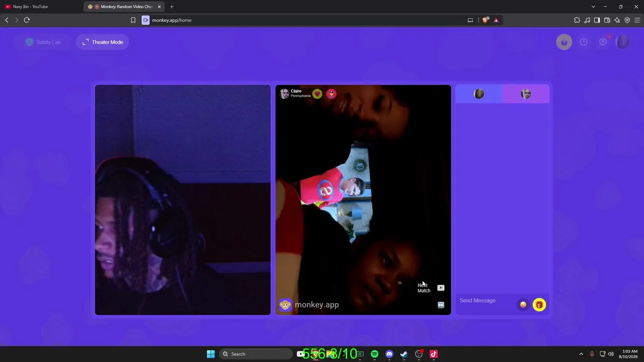Send a heart to Claire
Viewport: 644px width, 362px height.
point(317,94)
